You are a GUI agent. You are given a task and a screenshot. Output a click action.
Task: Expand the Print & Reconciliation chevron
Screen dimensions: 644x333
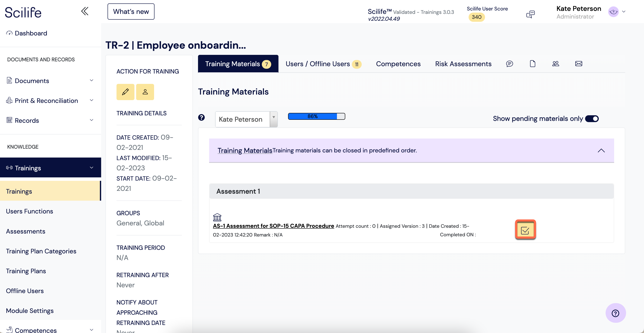tap(92, 100)
